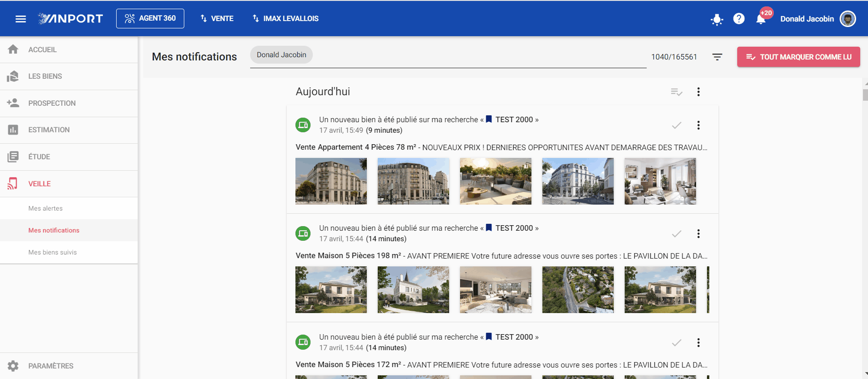868x379 pixels.
Task: Open Paramètres settings
Action: pyautogui.click(x=69, y=366)
